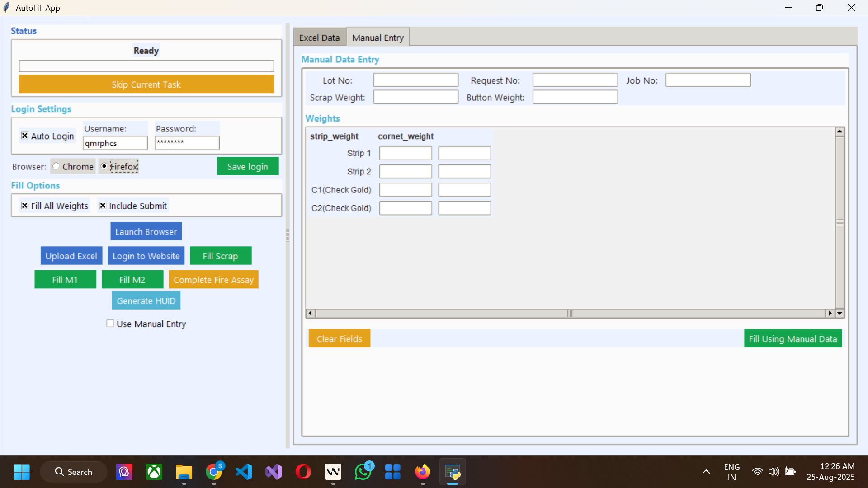The width and height of the screenshot is (868, 488).
Task: Open Firefox from the taskbar
Action: click(x=423, y=471)
